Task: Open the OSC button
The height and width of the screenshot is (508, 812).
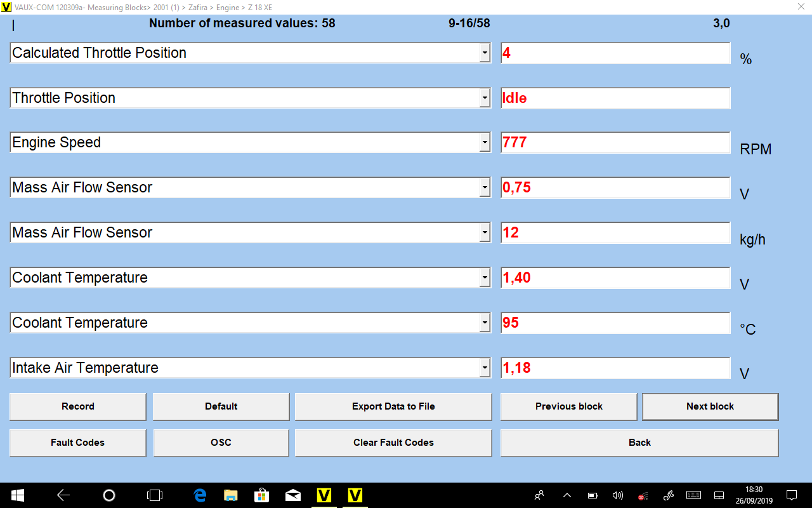Action: pos(221,443)
